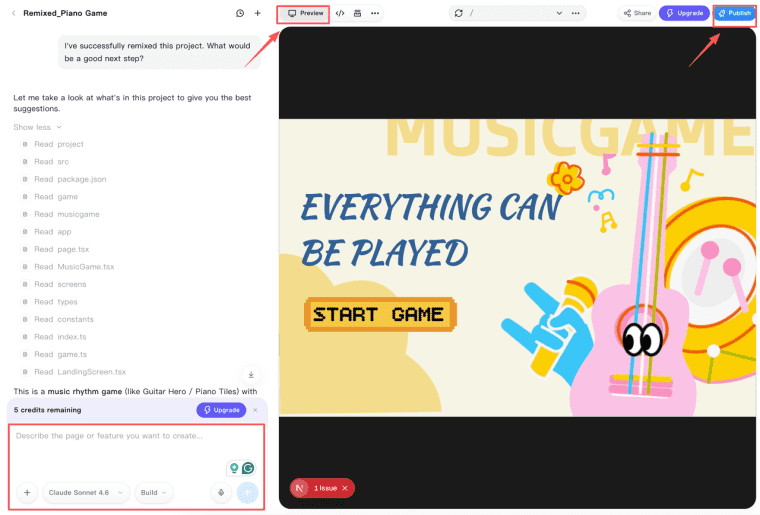Click the microphone voice input icon
This screenshot has width=760, height=515.
click(x=221, y=493)
